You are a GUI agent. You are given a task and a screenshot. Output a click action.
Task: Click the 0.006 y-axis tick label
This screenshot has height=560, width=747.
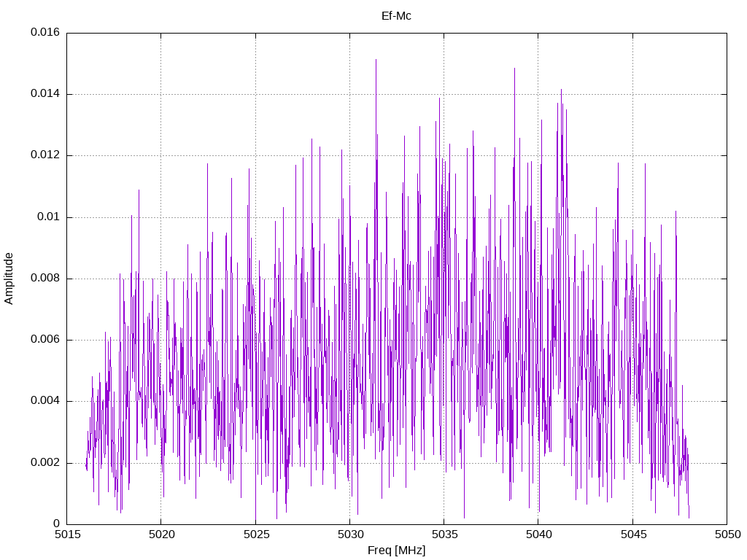pos(45,340)
